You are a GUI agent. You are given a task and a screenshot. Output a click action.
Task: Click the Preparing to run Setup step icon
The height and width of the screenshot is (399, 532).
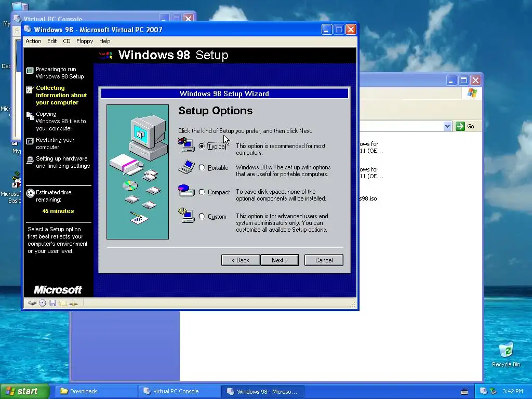(x=30, y=70)
